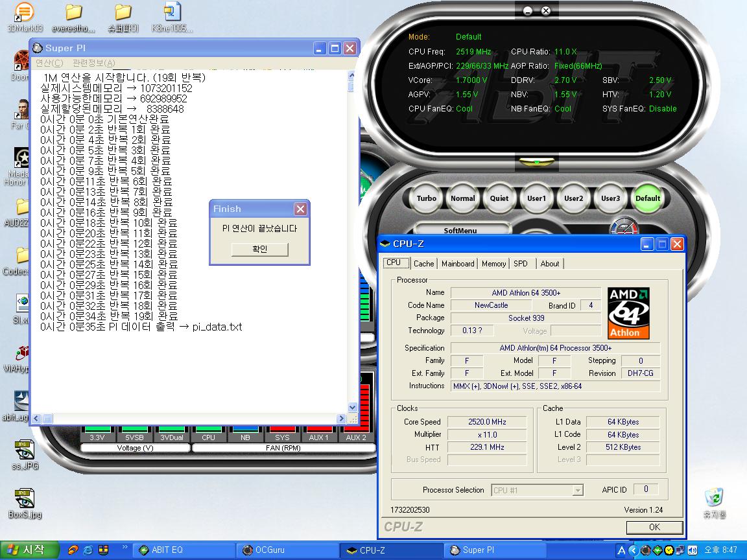Select the User2 profile in ABIT EQ
Screen dimensions: 747x560
[574, 198]
